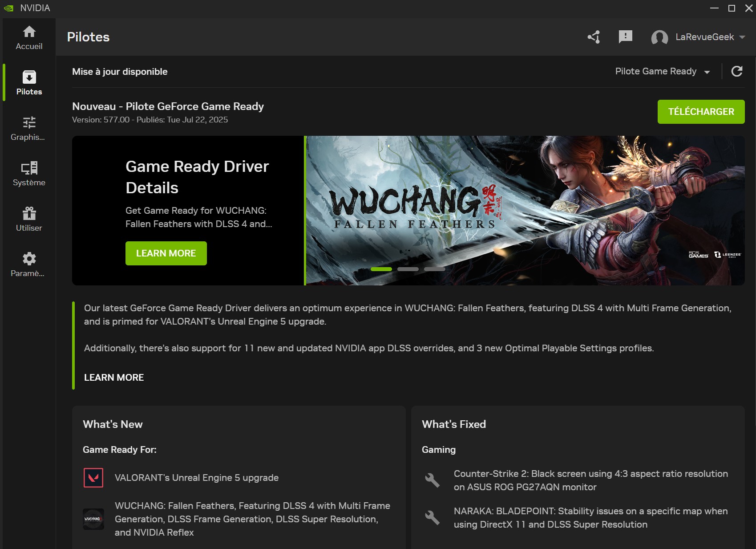This screenshot has height=549, width=756.
Task: Follow the LEARN MORE text link below description
Action: coord(114,378)
